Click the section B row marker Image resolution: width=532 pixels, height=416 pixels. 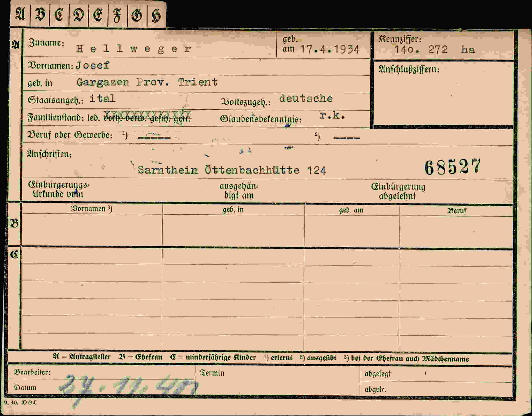14,223
